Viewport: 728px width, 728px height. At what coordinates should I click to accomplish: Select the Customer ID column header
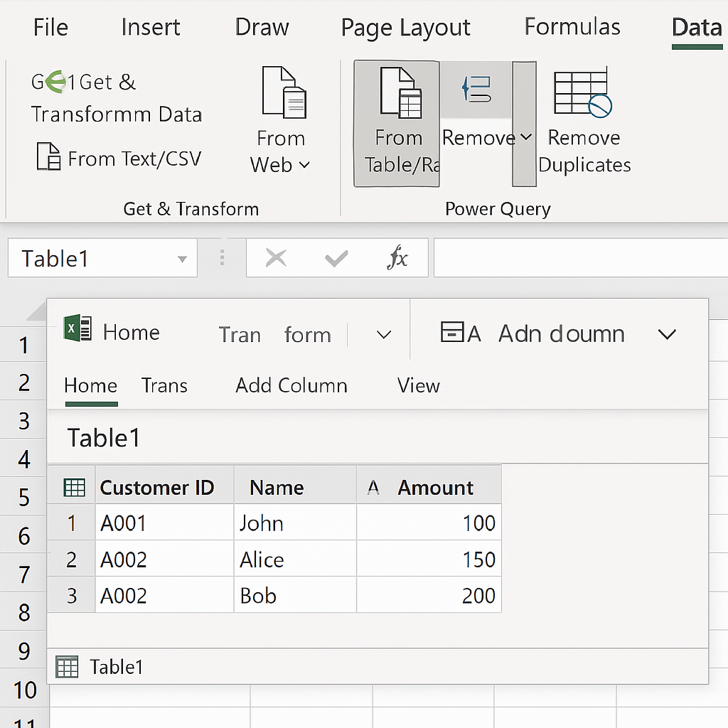coord(157,488)
